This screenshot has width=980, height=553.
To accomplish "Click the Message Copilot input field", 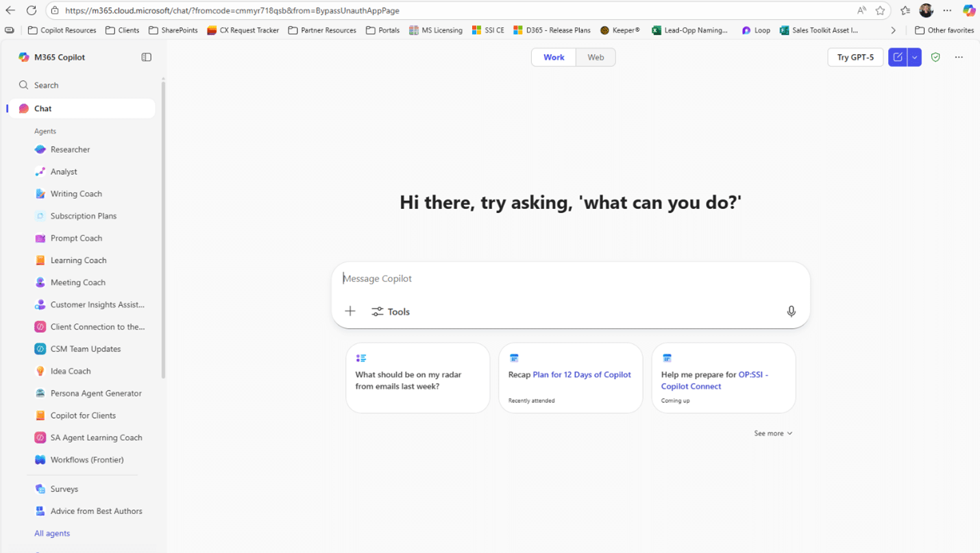I will pyautogui.click(x=562, y=279).
